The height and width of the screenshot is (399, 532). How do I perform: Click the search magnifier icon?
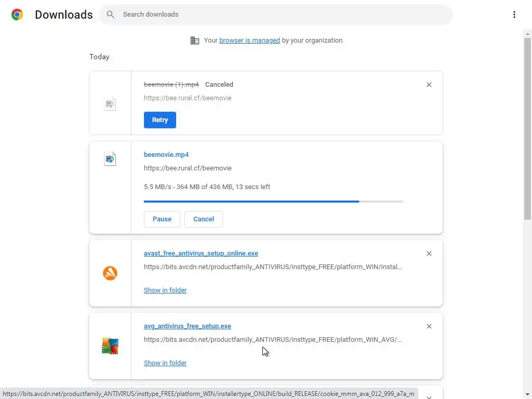pyautogui.click(x=110, y=15)
